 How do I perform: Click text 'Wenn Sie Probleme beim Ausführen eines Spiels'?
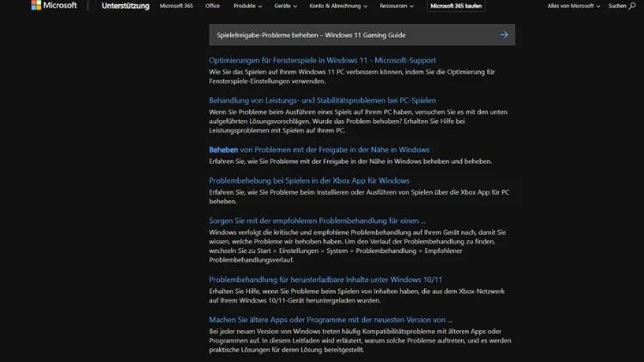(358, 121)
